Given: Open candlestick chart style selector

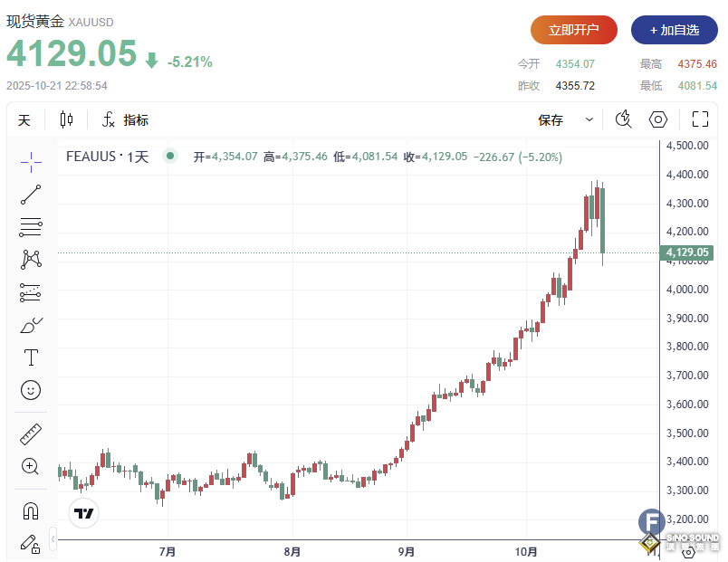Looking at the screenshot, I should (x=66, y=119).
